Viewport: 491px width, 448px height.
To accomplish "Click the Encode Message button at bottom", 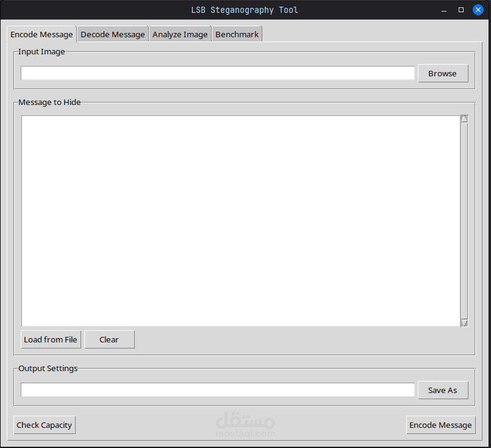I will [440, 425].
